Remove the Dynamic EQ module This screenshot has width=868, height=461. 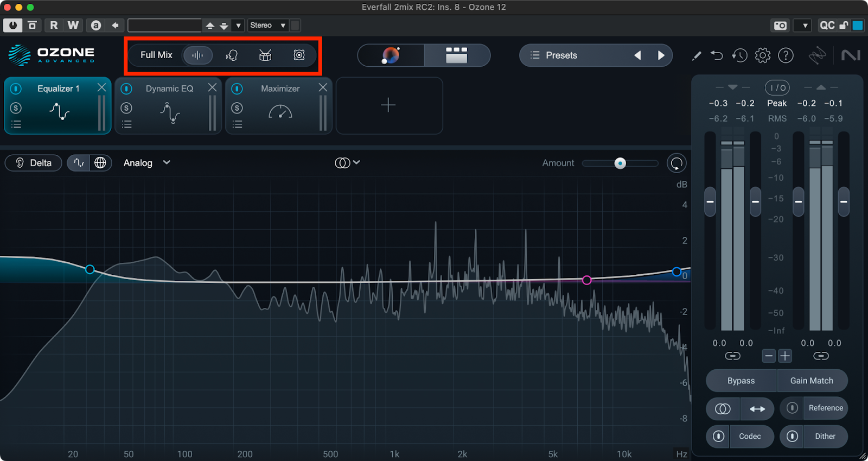point(212,87)
